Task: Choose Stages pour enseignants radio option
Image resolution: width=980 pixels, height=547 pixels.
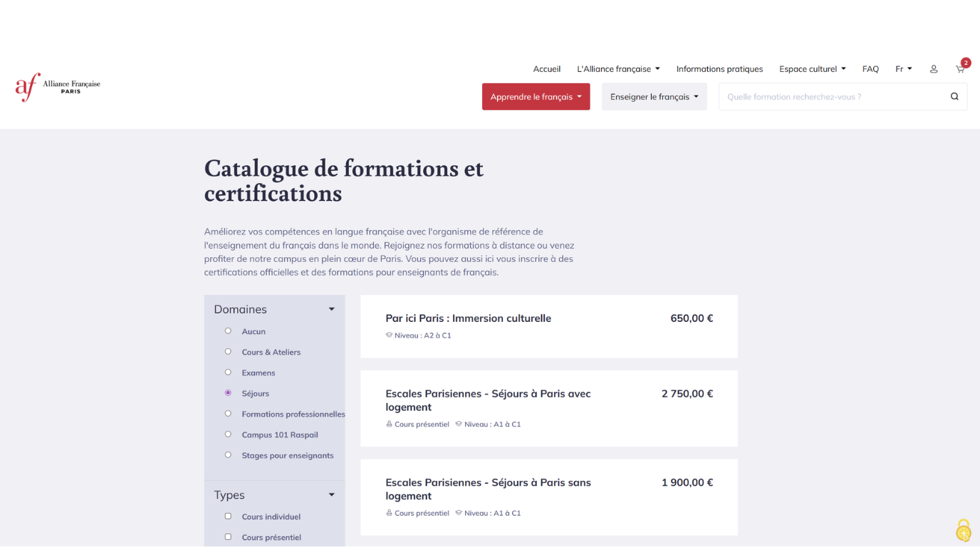Action: click(228, 455)
